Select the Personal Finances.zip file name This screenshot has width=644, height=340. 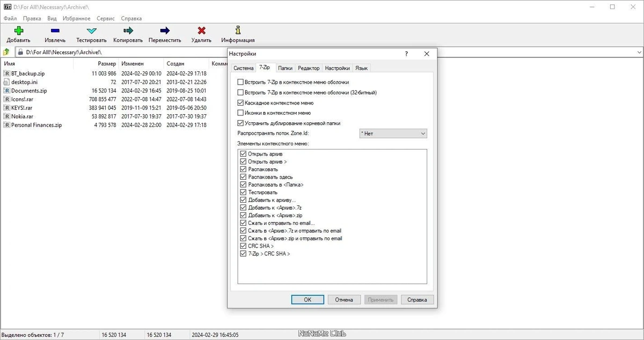(x=36, y=125)
